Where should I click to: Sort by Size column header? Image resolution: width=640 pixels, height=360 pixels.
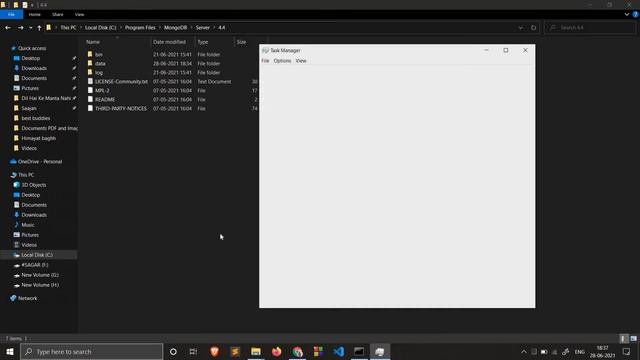(x=242, y=42)
